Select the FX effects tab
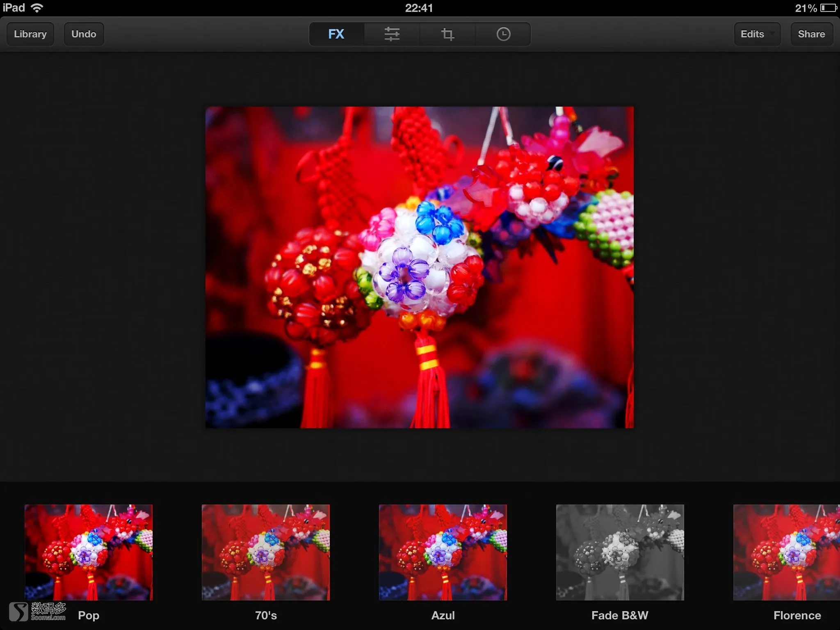840x630 pixels. pos(336,34)
